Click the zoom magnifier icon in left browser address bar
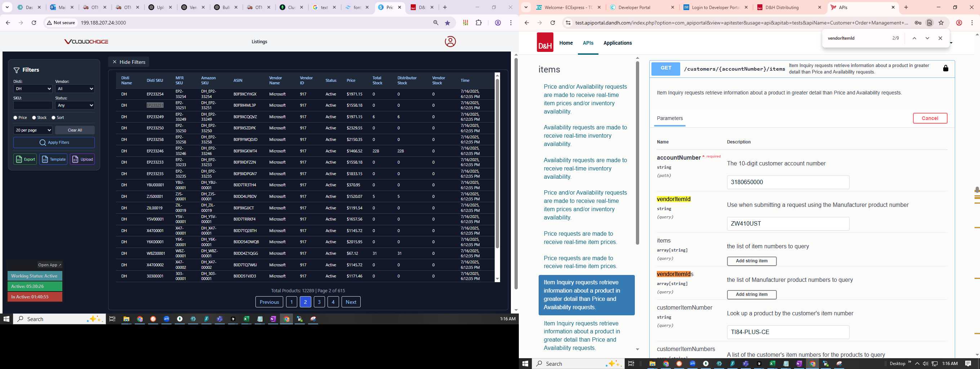 [x=436, y=23]
